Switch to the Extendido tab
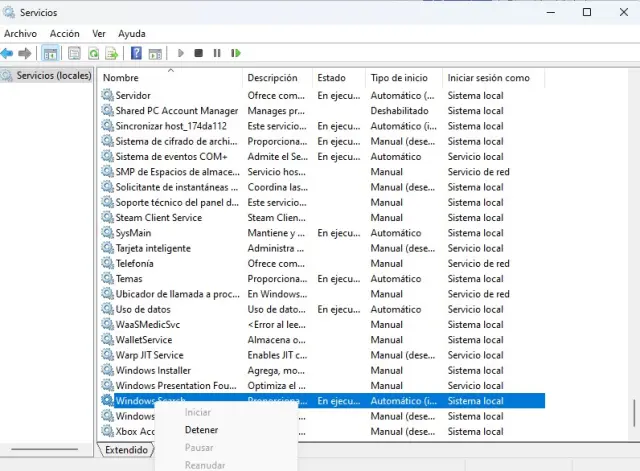640x471 pixels. tap(127, 450)
